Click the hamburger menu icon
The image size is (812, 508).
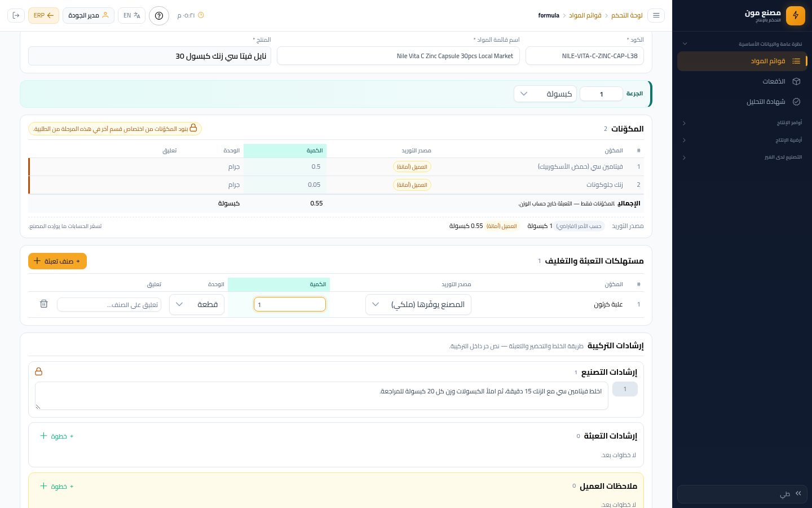pos(656,15)
